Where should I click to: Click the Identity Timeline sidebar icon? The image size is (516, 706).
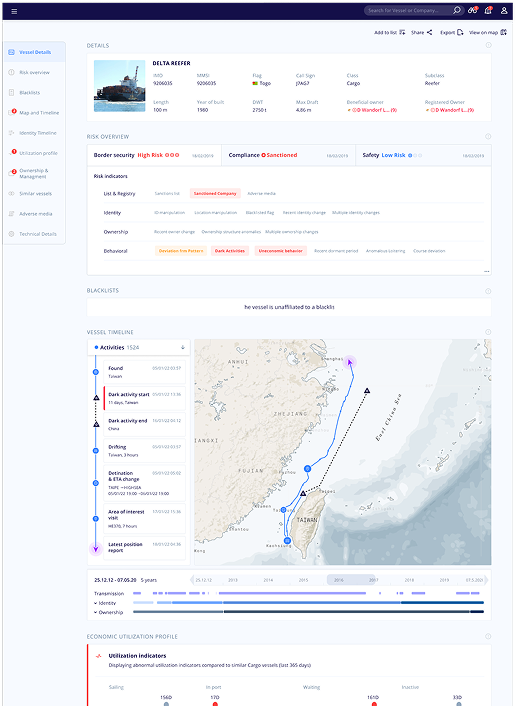coord(11,133)
